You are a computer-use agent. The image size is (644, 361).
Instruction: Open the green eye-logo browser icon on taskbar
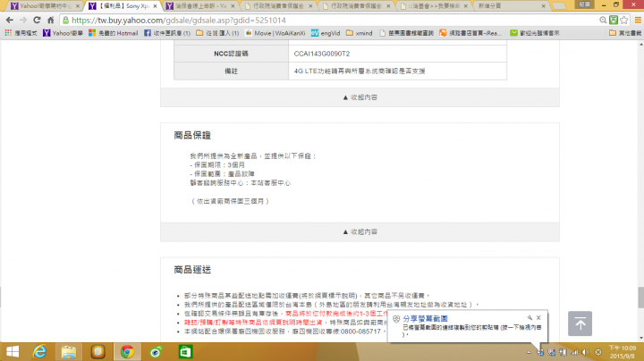click(x=156, y=351)
